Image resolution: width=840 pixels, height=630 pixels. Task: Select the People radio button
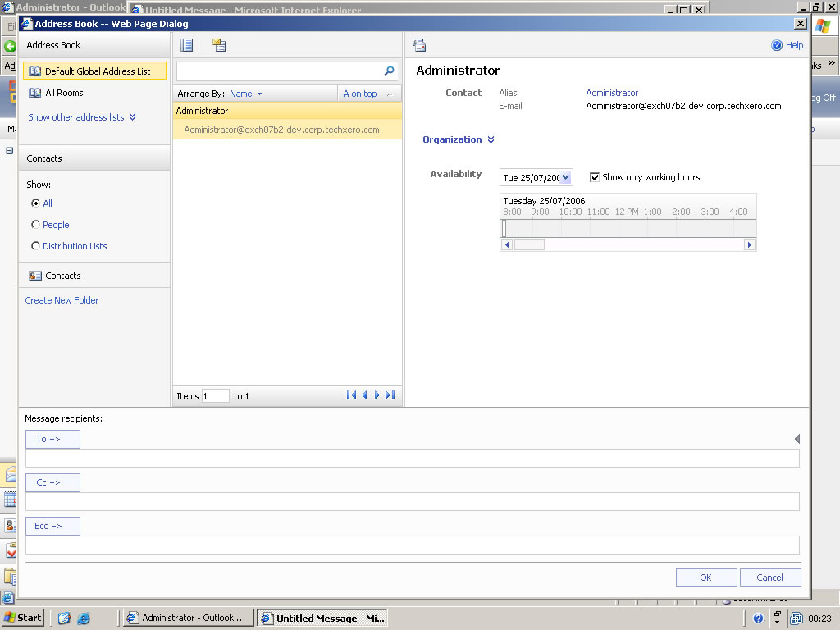tap(35, 225)
